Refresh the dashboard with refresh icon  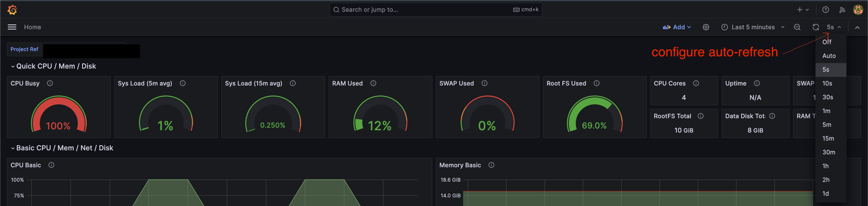[x=815, y=27]
